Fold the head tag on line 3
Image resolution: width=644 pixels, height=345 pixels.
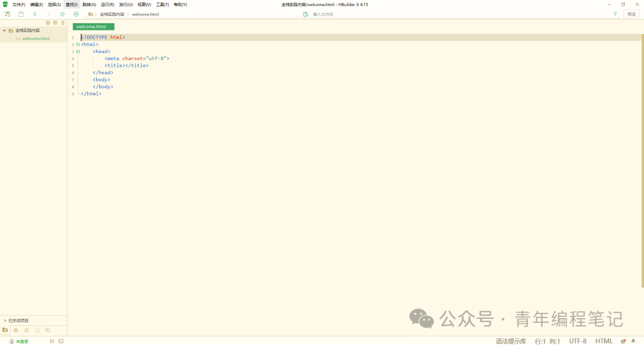(78, 51)
